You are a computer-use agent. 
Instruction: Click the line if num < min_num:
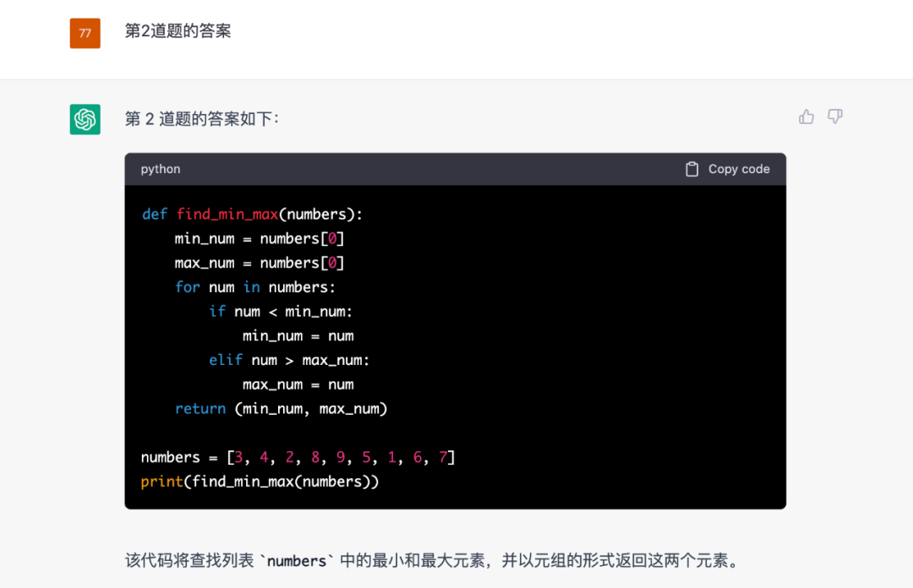tap(282, 312)
